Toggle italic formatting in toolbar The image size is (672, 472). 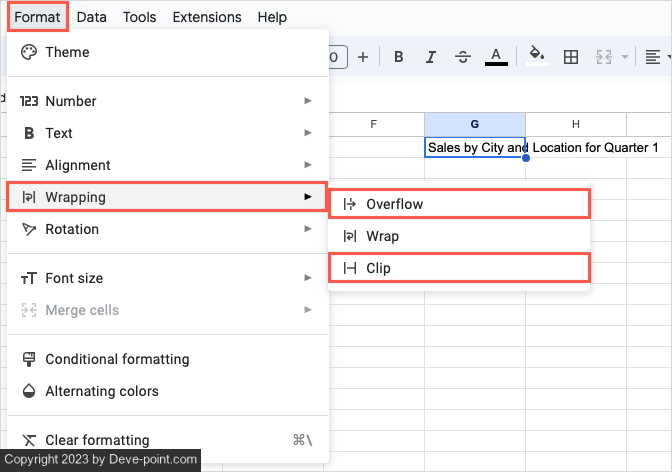click(431, 57)
